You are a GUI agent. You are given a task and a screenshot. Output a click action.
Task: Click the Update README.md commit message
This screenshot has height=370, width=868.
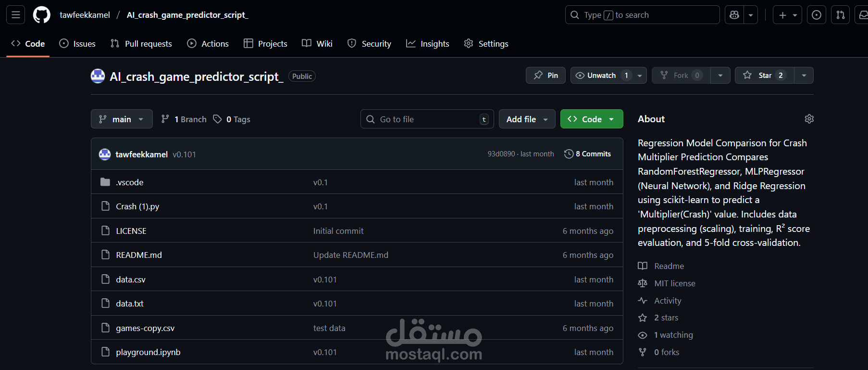351,255
